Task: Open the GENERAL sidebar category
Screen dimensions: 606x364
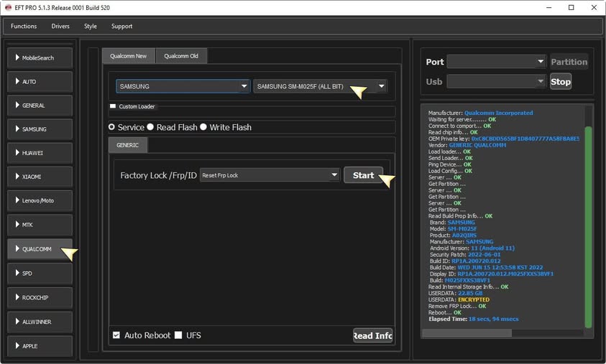Action: (40, 106)
